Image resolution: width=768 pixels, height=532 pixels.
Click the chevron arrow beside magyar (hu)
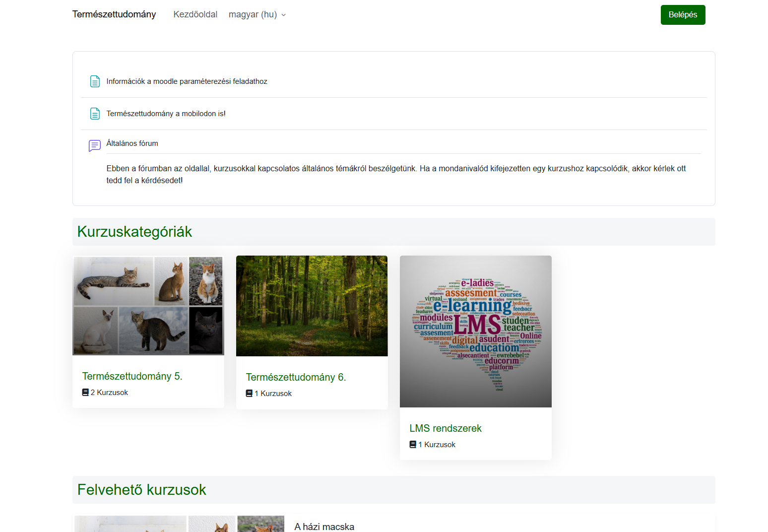point(284,15)
